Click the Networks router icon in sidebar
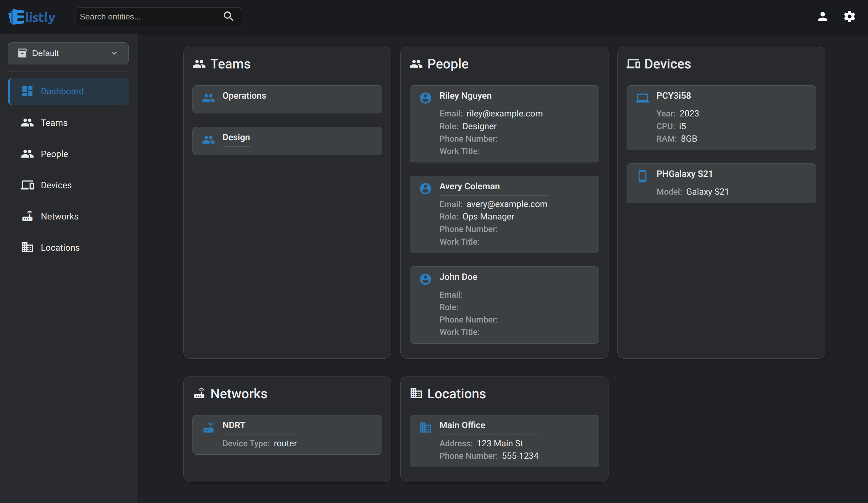 click(27, 216)
